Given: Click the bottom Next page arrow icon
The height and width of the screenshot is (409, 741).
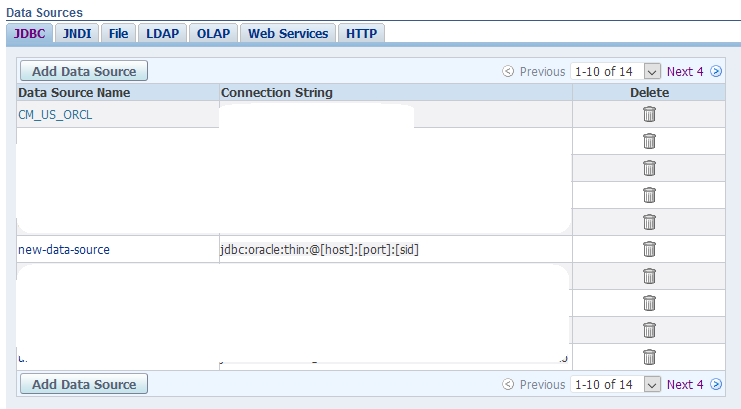Looking at the screenshot, I should point(716,384).
